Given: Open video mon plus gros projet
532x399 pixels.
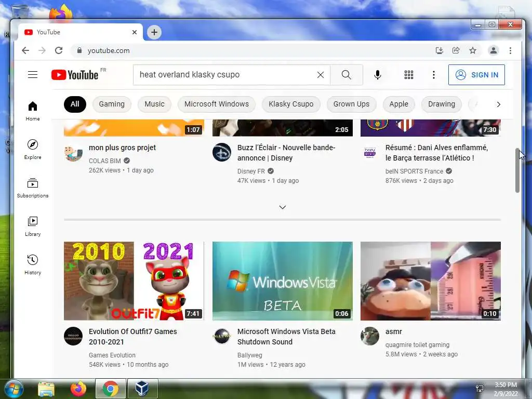Looking at the screenshot, I should point(122,148).
